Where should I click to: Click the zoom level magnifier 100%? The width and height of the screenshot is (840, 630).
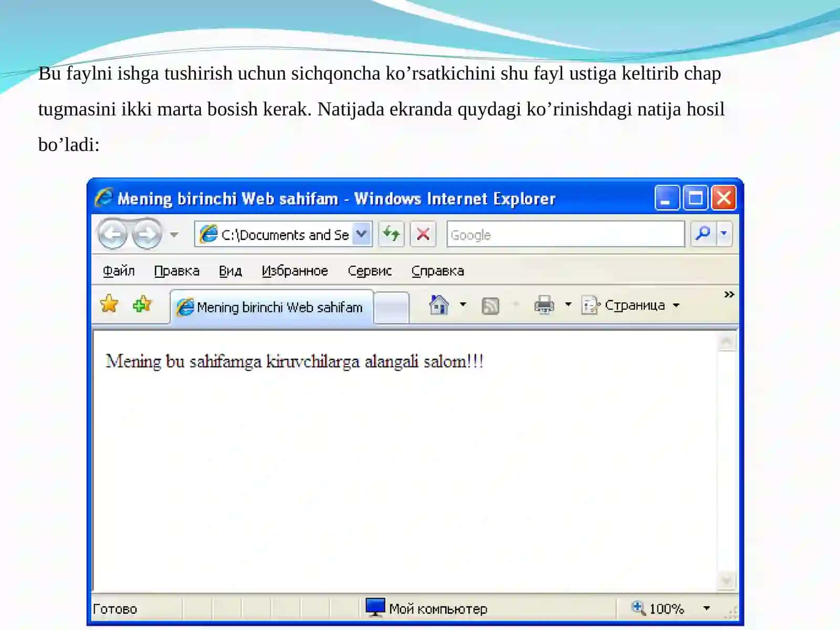pyautogui.click(x=657, y=608)
